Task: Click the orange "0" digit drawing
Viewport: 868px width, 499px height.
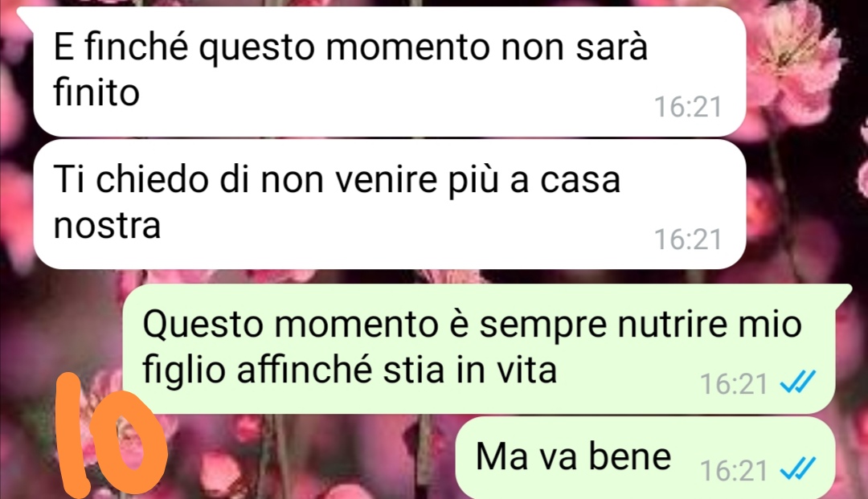Action: [x=133, y=443]
